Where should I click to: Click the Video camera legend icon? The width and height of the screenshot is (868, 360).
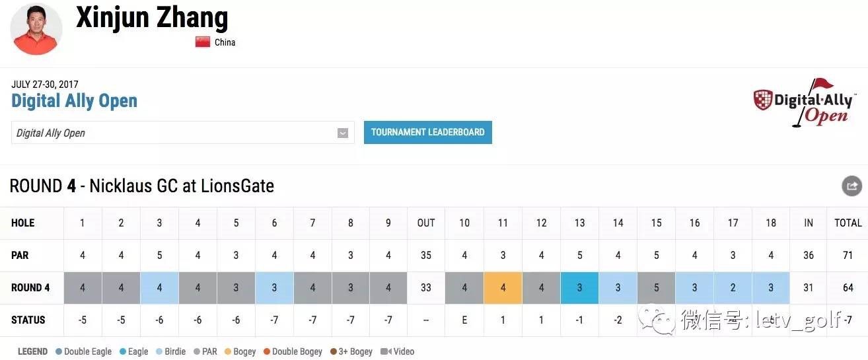pyautogui.click(x=384, y=351)
